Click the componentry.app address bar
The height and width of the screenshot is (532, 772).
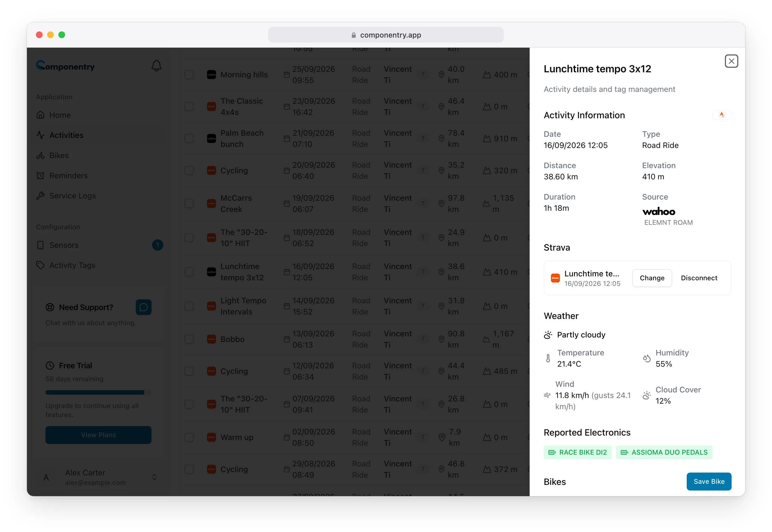pyautogui.click(x=386, y=35)
